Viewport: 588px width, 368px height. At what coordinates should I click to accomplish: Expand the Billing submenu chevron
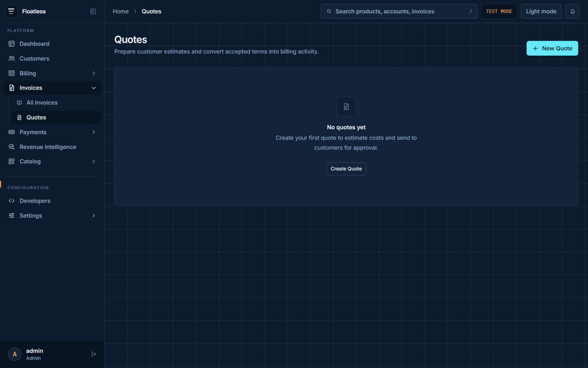tap(94, 73)
